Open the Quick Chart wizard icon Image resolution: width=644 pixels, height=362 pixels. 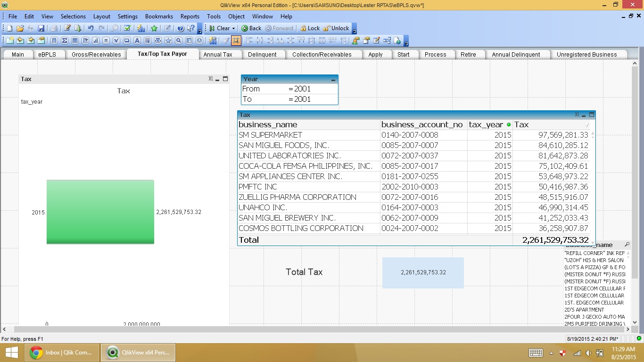point(140,28)
